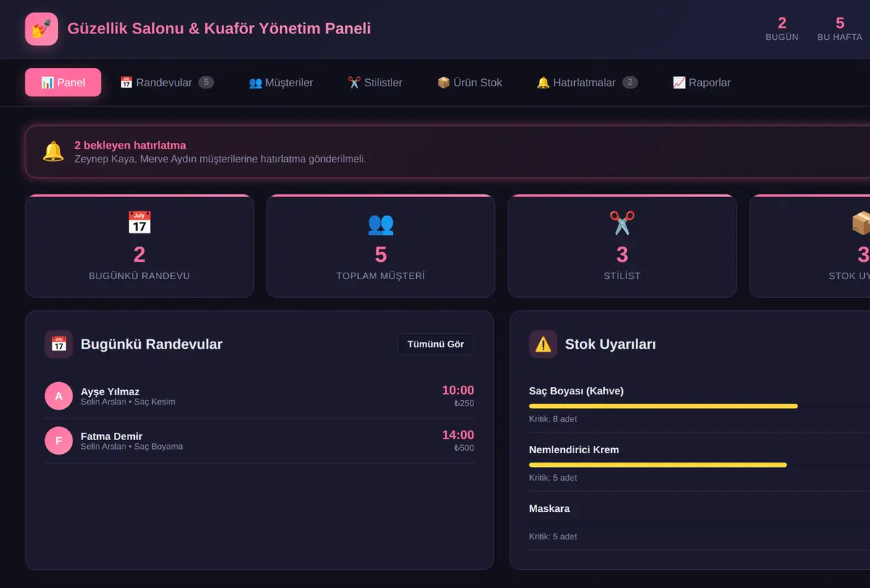Select Ayşe Yılmaz's avatar circle
Image resolution: width=870 pixels, height=588 pixels.
tap(59, 396)
